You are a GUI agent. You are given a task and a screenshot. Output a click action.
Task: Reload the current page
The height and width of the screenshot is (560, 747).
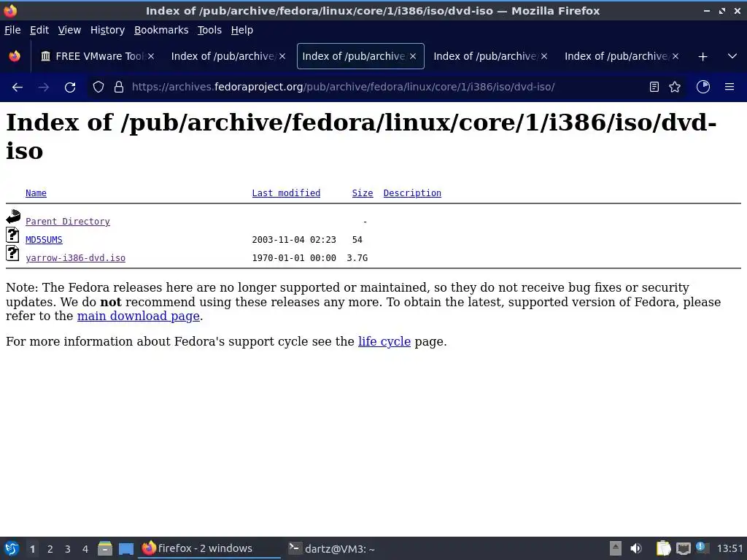(x=70, y=87)
